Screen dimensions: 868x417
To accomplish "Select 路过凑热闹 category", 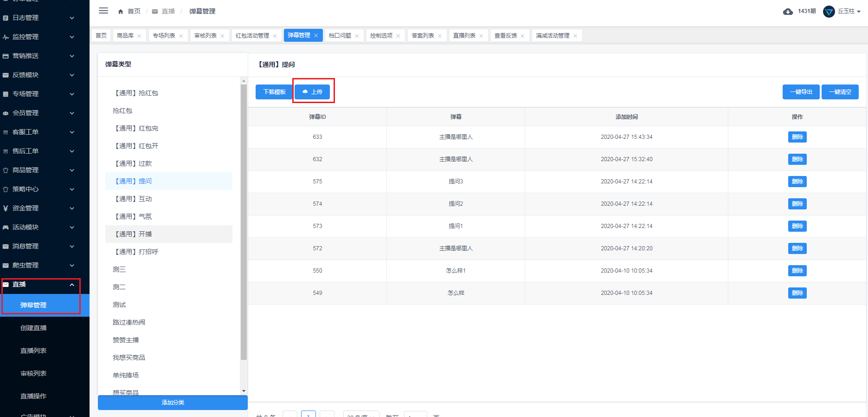I will [x=169, y=322].
